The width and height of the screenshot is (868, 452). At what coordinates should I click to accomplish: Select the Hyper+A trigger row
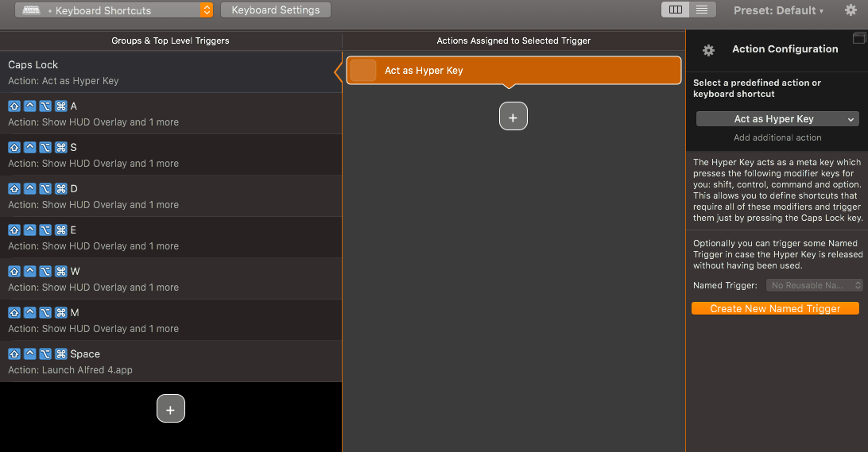click(x=171, y=114)
